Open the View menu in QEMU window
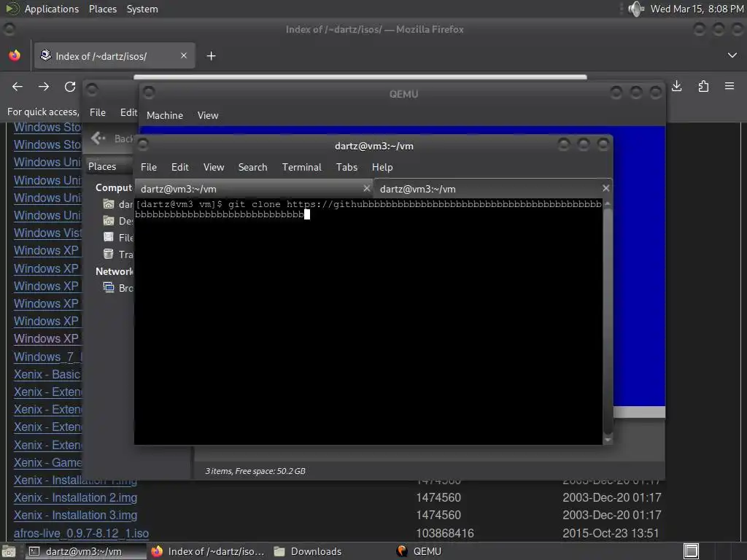 pyautogui.click(x=208, y=116)
